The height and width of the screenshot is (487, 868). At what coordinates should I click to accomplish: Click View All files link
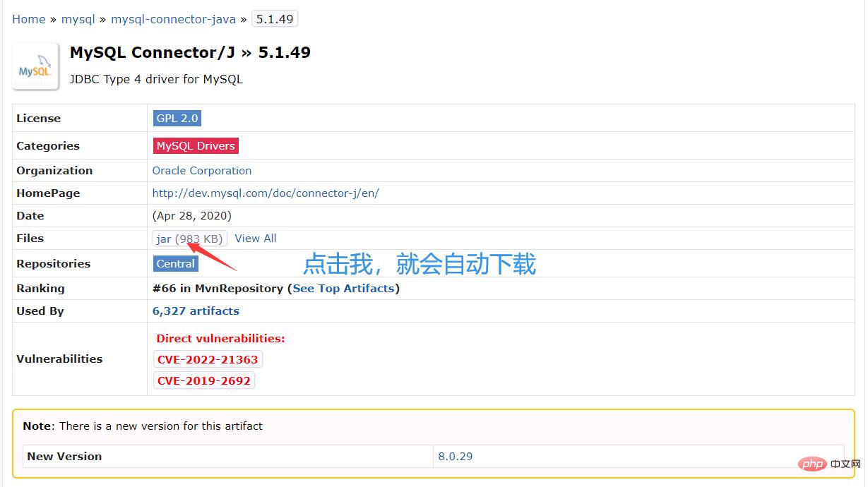(256, 238)
